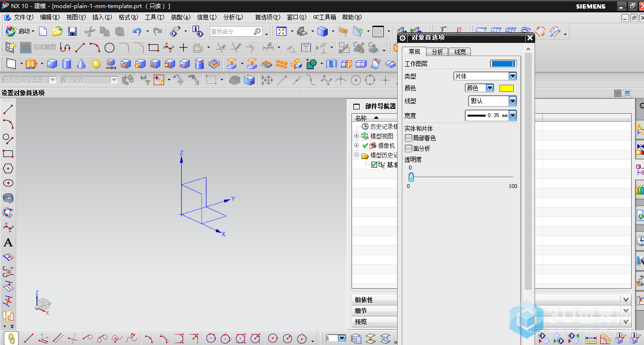Open the GC工具箱 menu

(324, 17)
